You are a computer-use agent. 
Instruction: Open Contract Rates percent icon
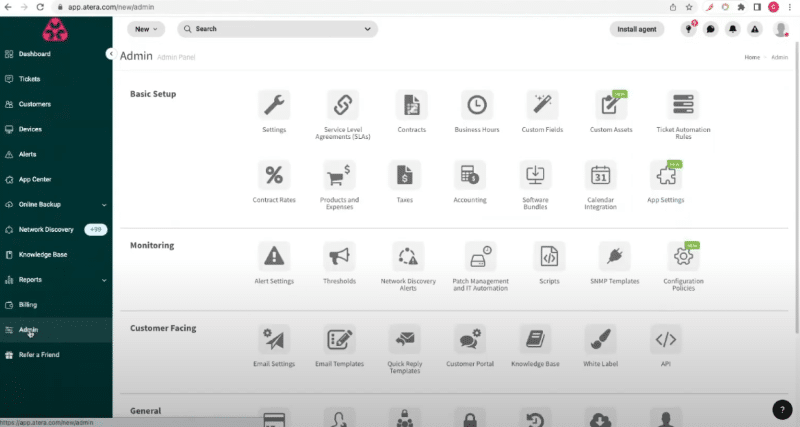click(x=274, y=175)
